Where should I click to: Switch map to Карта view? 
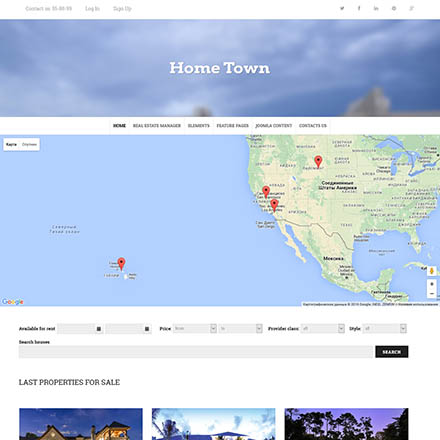pyautogui.click(x=11, y=144)
